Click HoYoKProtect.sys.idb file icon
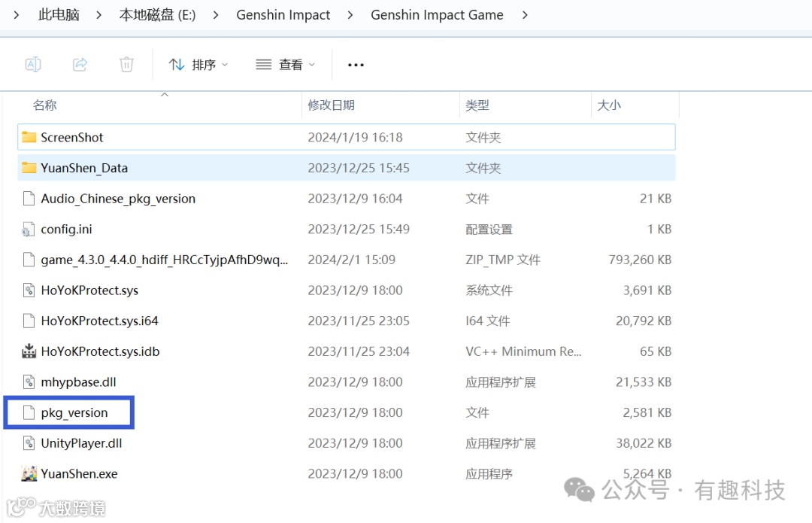Image resolution: width=812 pixels, height=523 pixels. click(29, 351)
